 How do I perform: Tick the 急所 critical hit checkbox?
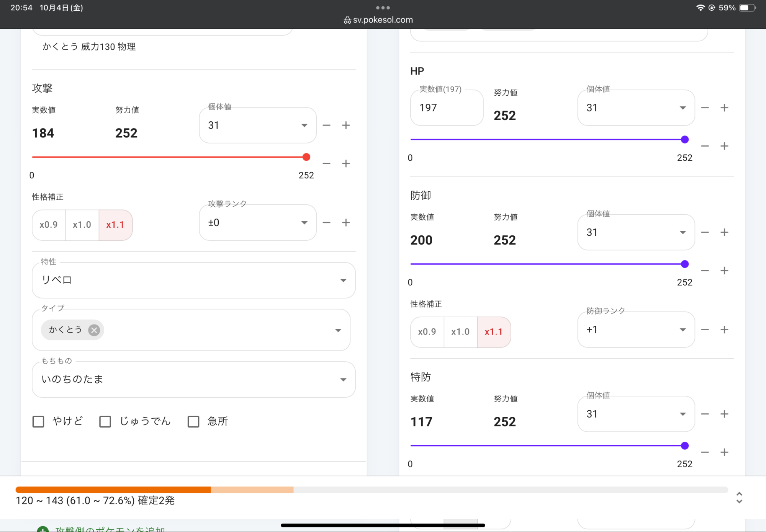193,421
